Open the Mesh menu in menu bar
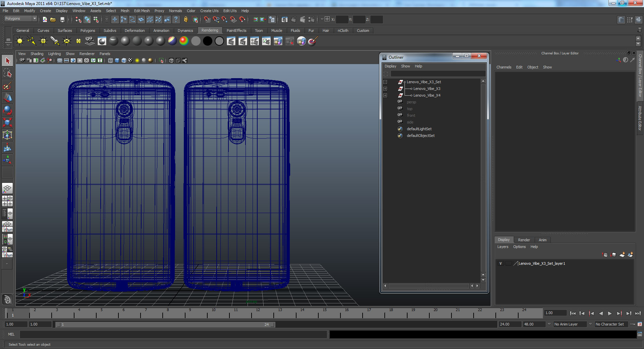This screenshot has width=644, height=349. click(x=125, y=11)
